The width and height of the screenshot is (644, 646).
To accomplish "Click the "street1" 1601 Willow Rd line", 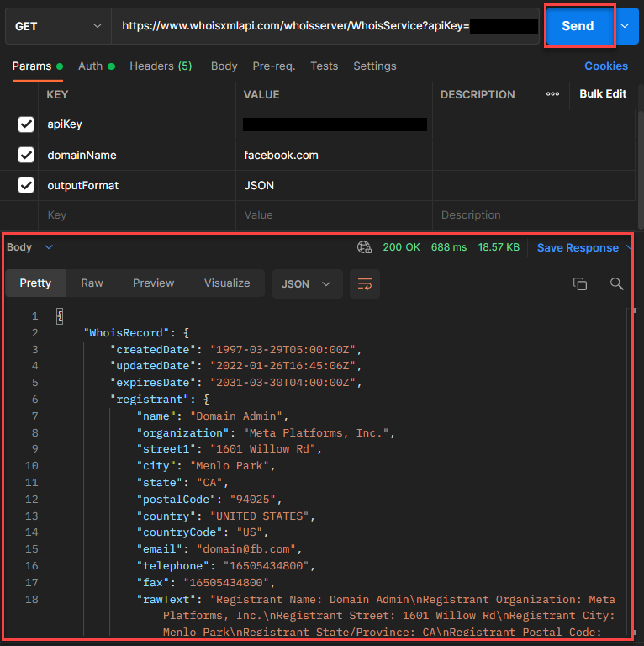I will 229,449.
